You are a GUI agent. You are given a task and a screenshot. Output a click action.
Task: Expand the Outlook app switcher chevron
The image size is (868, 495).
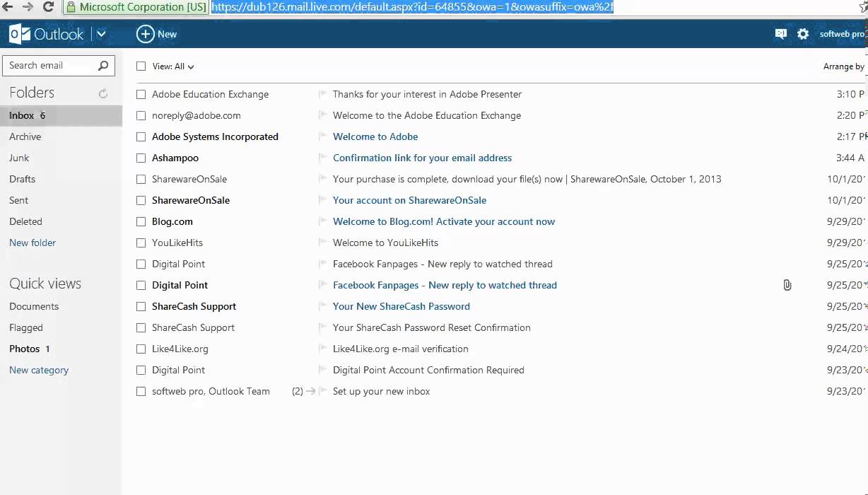(101, 34)
